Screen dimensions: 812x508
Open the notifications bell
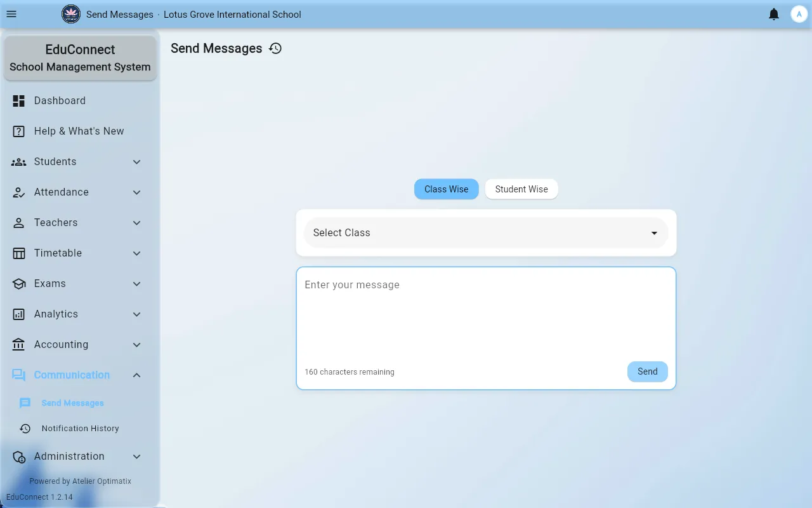click(x=774, y=14)
